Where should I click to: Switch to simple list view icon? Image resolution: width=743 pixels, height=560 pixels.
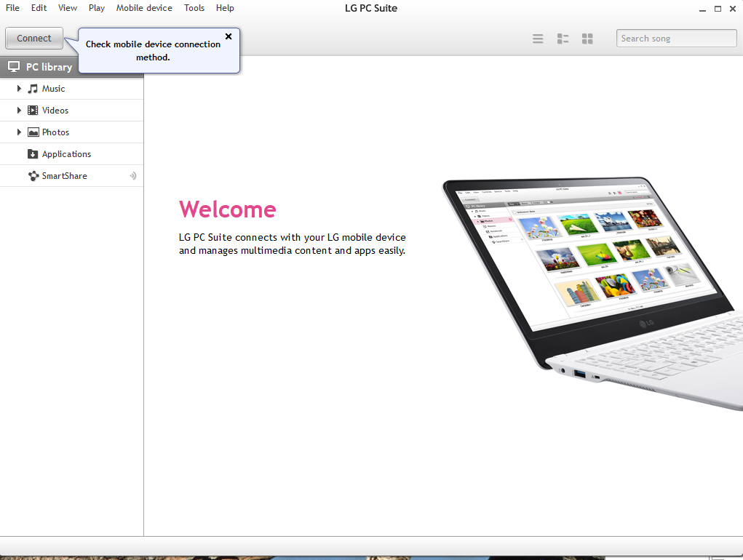(538, 39)
